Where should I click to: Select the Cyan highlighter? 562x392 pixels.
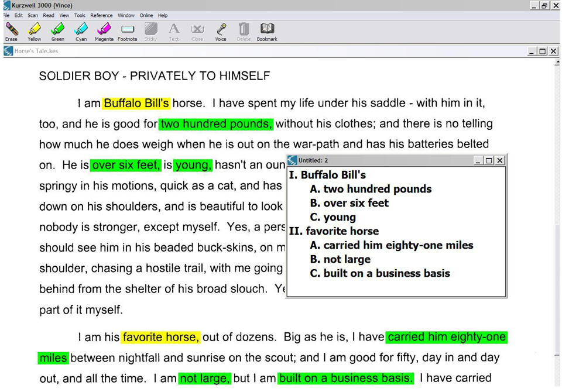81,32
